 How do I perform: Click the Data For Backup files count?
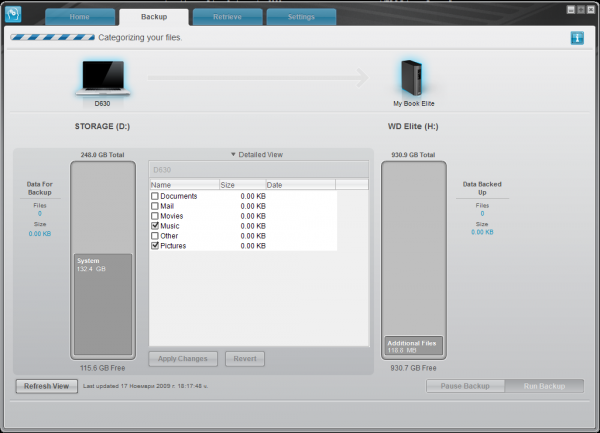40,213
